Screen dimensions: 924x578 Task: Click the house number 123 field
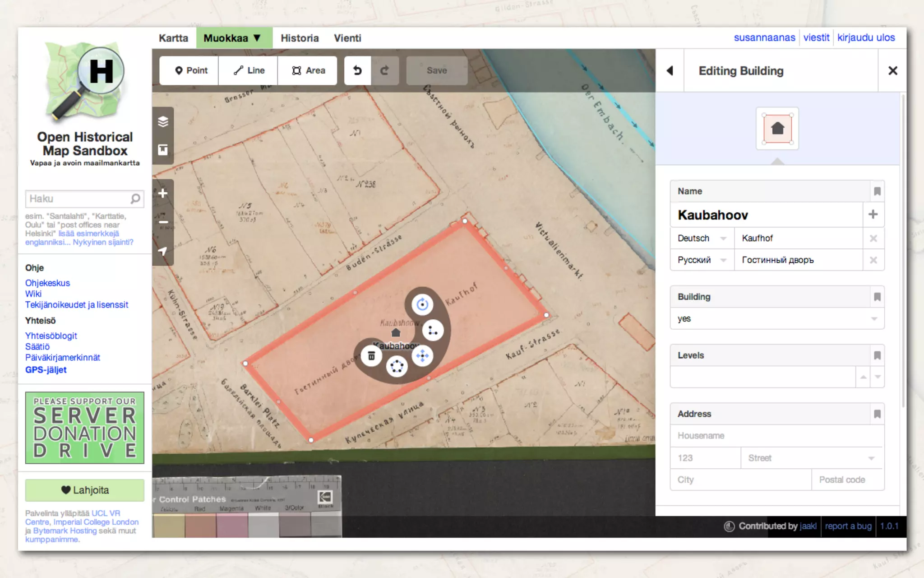point(706,458)
